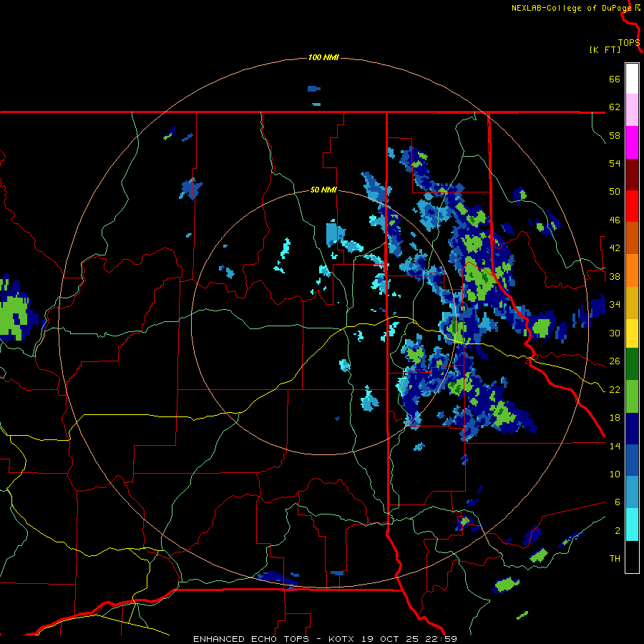Click the '50 NMI' range ring label

(x=323, y=190)
